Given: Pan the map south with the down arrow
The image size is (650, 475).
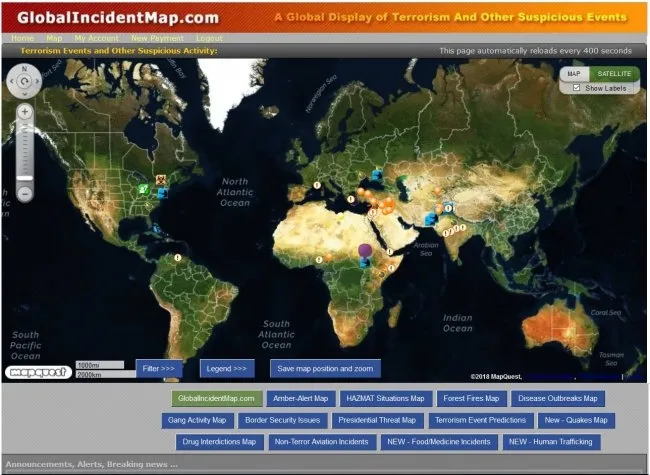Looking at the screenshot, I should pos(24,94).
